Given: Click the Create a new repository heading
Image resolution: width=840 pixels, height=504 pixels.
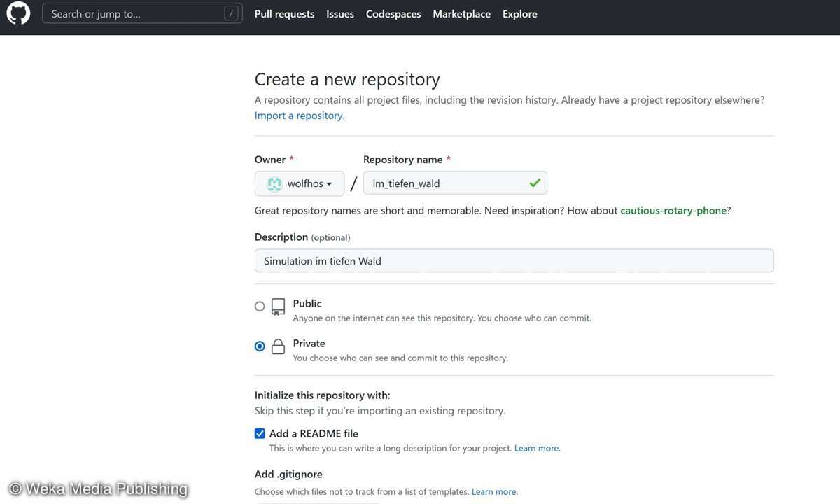Looking at the screenshot, I should [x=347, y=79].
